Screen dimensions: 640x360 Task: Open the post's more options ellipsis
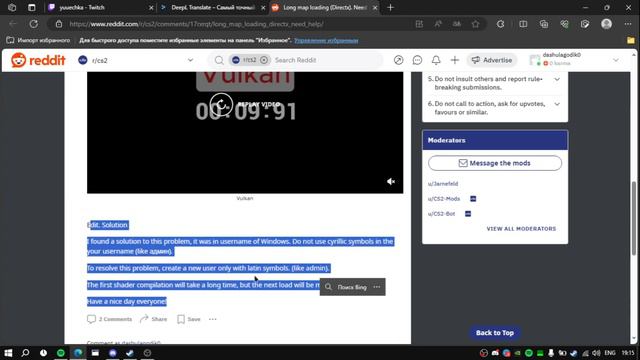tap(213, 319)
